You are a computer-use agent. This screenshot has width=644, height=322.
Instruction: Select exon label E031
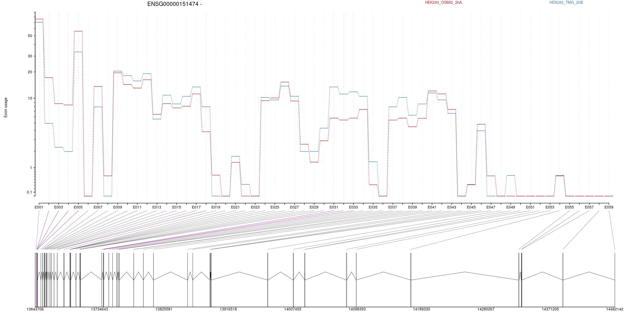tap(334, 207)
